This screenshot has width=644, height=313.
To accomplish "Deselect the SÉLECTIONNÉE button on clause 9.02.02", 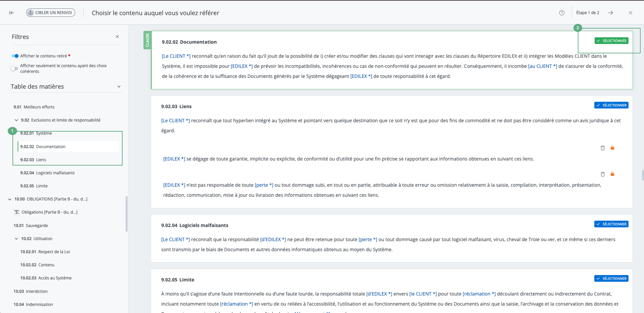I will [x=611, y=41].
